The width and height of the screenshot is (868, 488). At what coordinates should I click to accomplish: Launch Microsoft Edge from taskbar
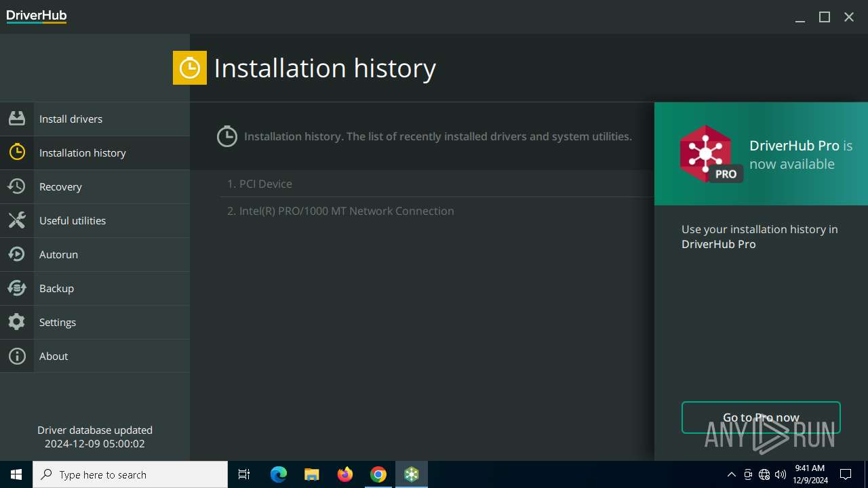279,474
